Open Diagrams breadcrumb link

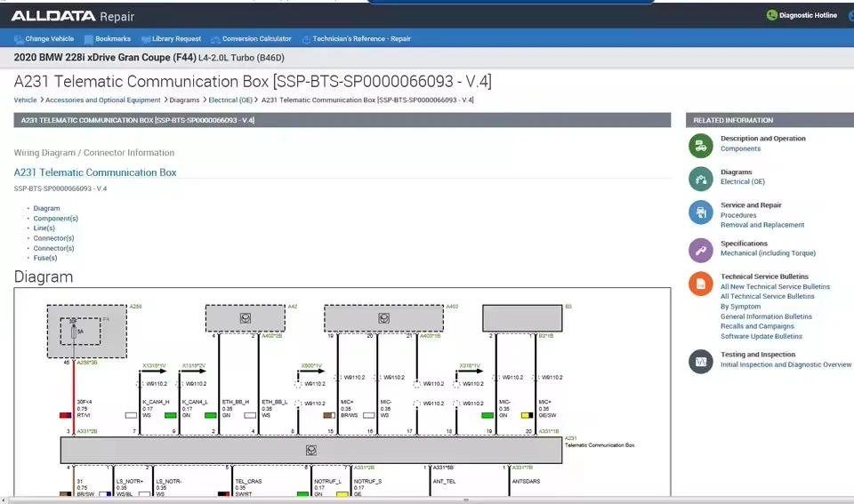184,100
